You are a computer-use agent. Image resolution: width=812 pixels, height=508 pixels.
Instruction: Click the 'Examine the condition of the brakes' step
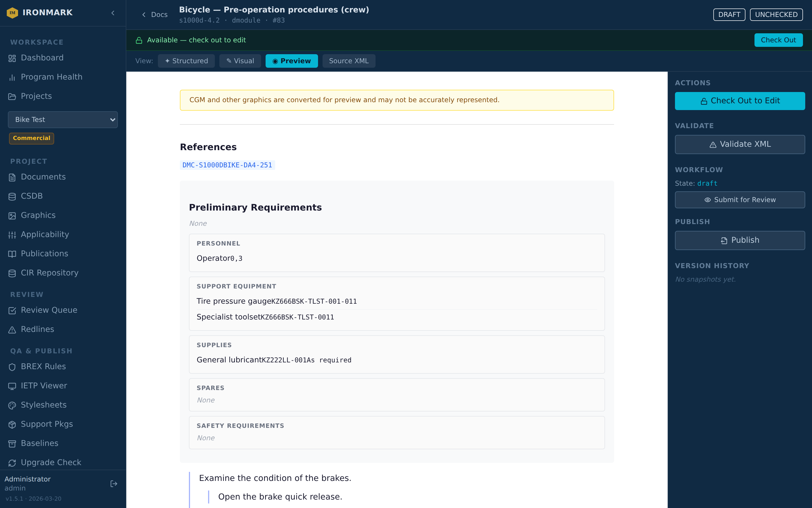[x=275, y=478]
